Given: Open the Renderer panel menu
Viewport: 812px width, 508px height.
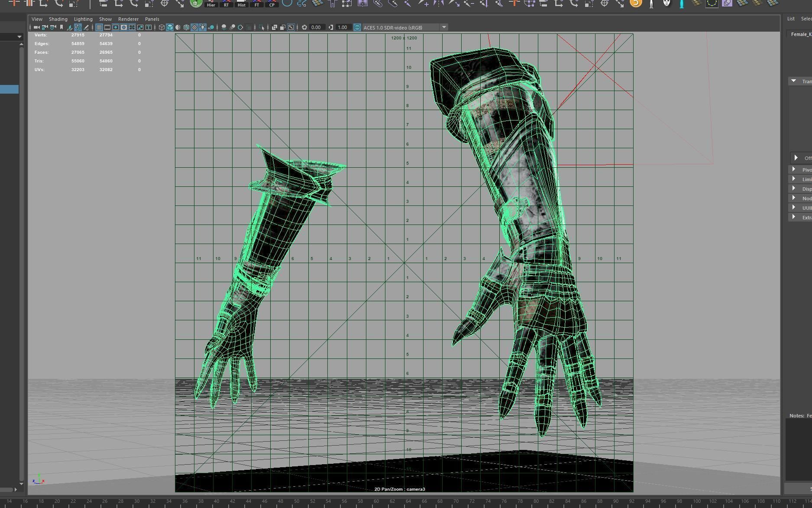Looking at the screenshot, I should click(x=128, y=19).
